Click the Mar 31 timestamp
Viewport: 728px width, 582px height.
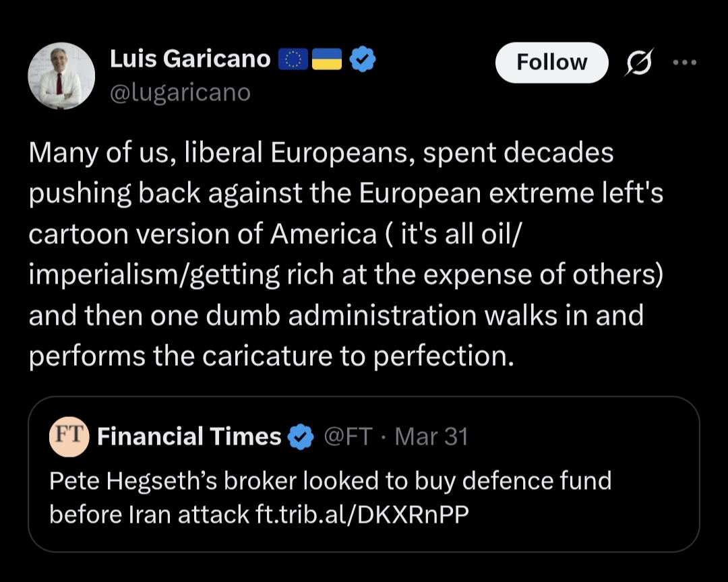click(x=431, y=437)
